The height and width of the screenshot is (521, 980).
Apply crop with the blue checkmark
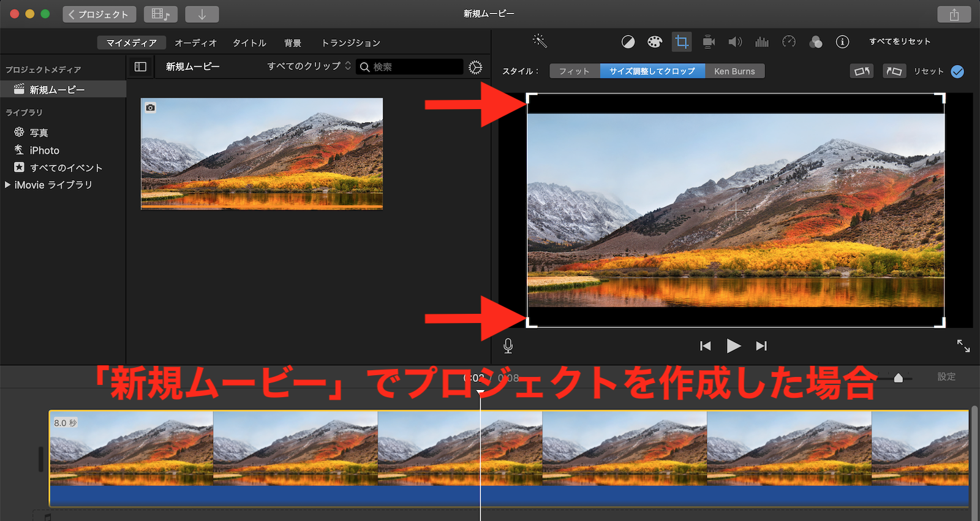(957, 72)
